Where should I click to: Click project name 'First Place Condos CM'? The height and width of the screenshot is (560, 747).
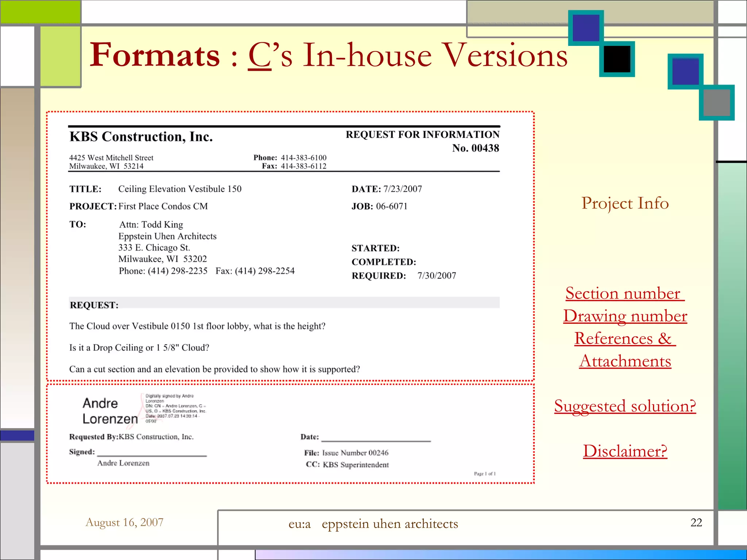pyautogui.click(x=163, y=206)
